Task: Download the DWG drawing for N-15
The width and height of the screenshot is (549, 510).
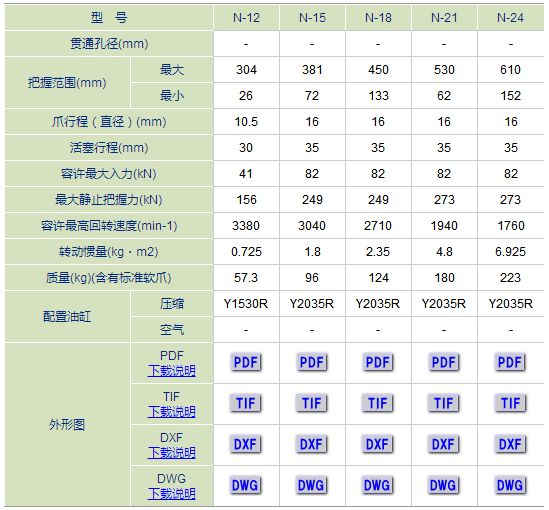Action: click(x=311, y=485)
